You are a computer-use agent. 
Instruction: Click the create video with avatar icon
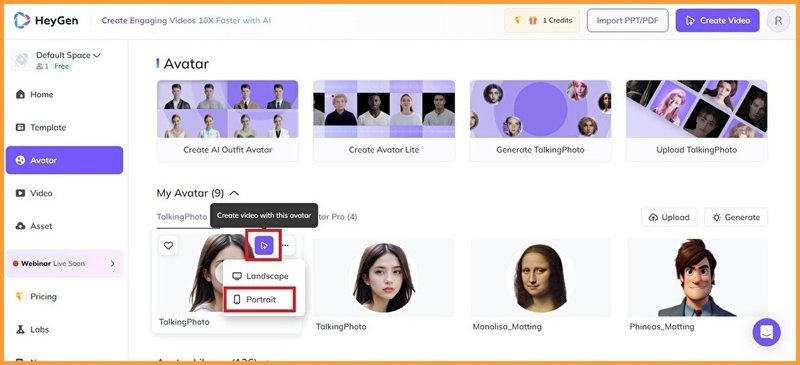click(x=264, y=246)
